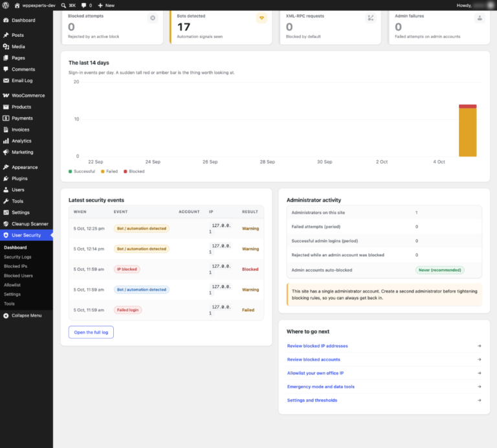Click the Appearance brush icon

click(x=6, y=167)
